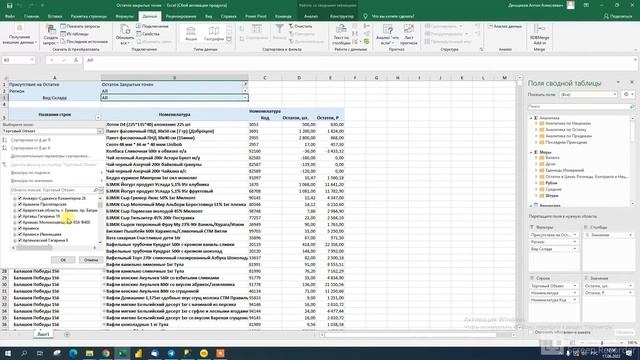
Task: Open the Вставка ribbon tab
Action: point(55,16)
